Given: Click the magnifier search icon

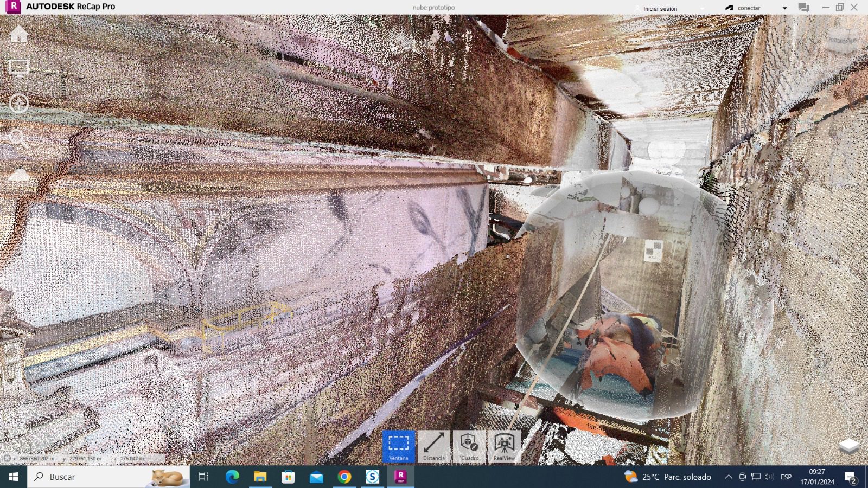Looking at the screenshot, I should point(19,138).
